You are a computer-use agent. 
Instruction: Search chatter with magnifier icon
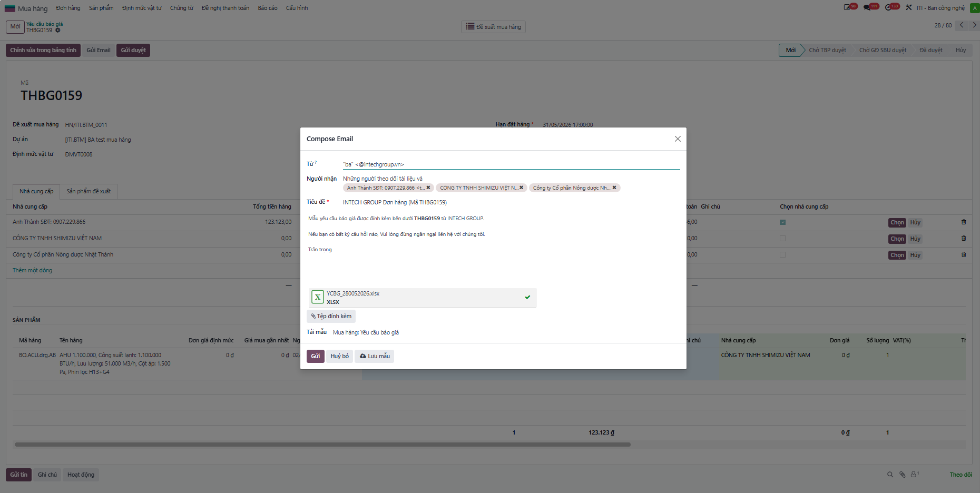point(890,475)
